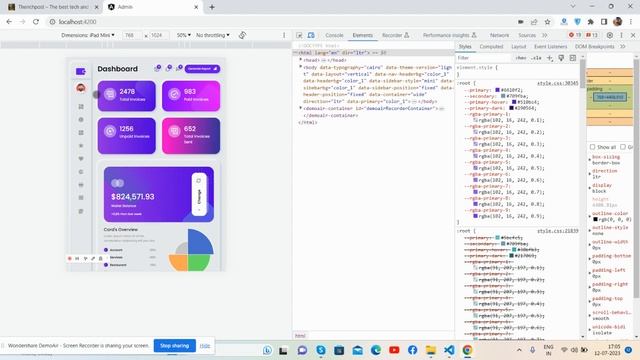
Task: Add a new style rule plus icon
Action: coord(550,58)
